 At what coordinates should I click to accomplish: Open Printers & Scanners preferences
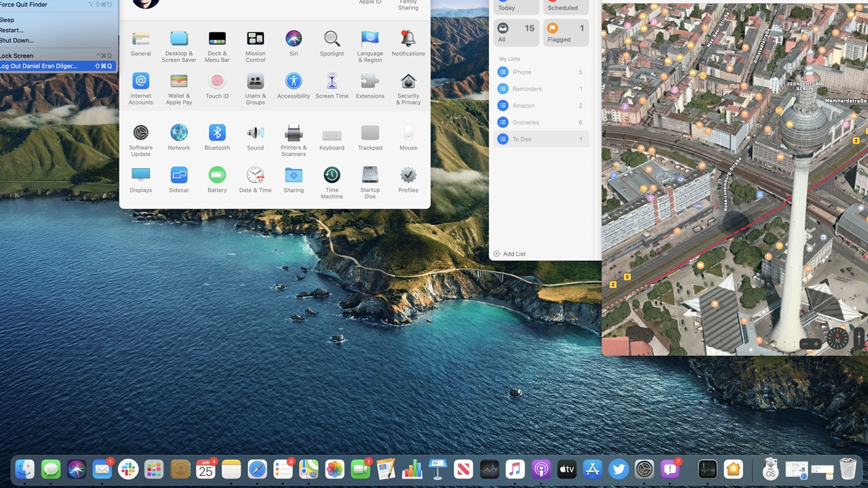coord(294,134)
